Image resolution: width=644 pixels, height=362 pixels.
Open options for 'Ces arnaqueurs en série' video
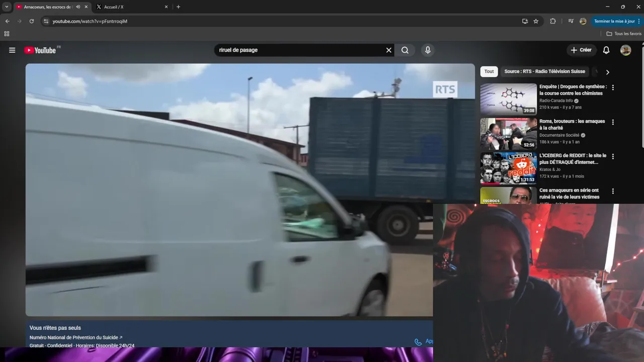613,191
